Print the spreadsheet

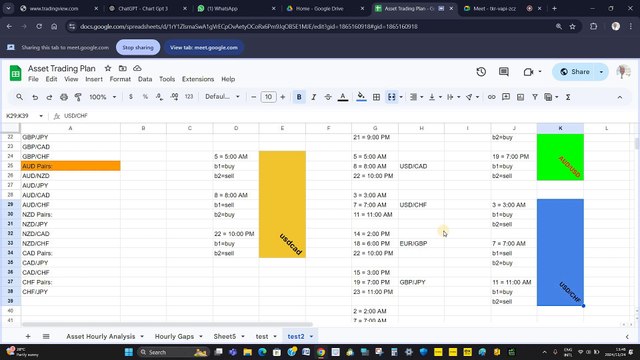point(64,97)
